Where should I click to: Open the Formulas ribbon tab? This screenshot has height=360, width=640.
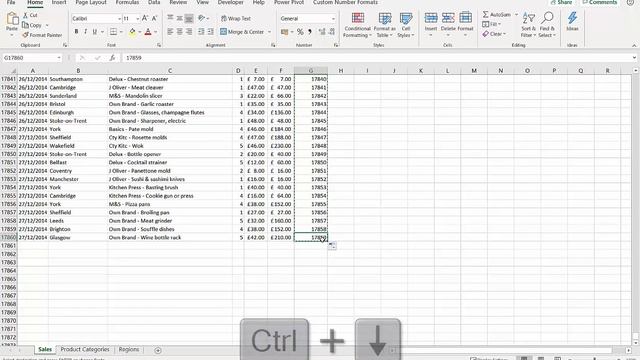coord(127,2)
